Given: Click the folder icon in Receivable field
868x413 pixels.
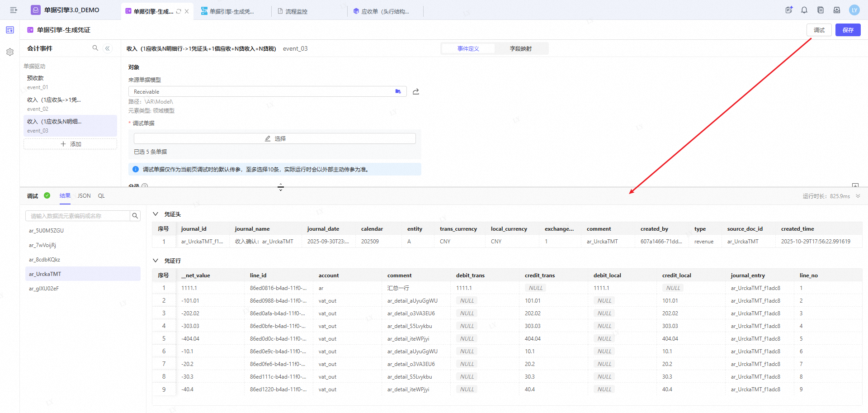Looking at the screenshot, I should pos(398,91).
